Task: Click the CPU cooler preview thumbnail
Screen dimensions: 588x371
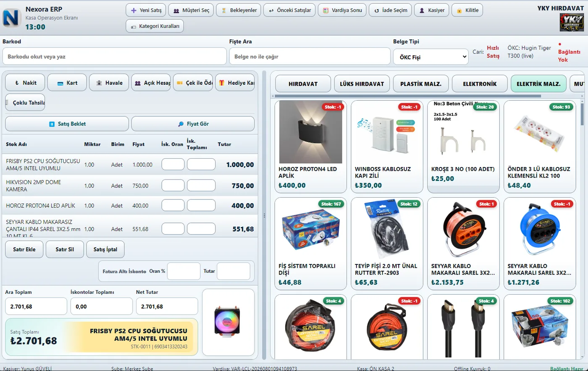Action: tap(228, 322)
